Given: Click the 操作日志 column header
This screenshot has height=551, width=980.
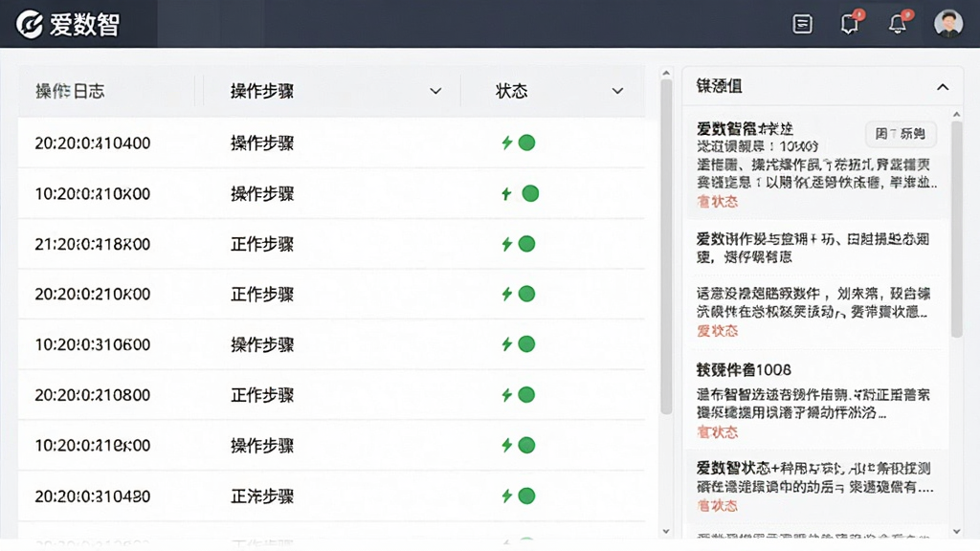Looking at the screenshot, I should (70, 91).
